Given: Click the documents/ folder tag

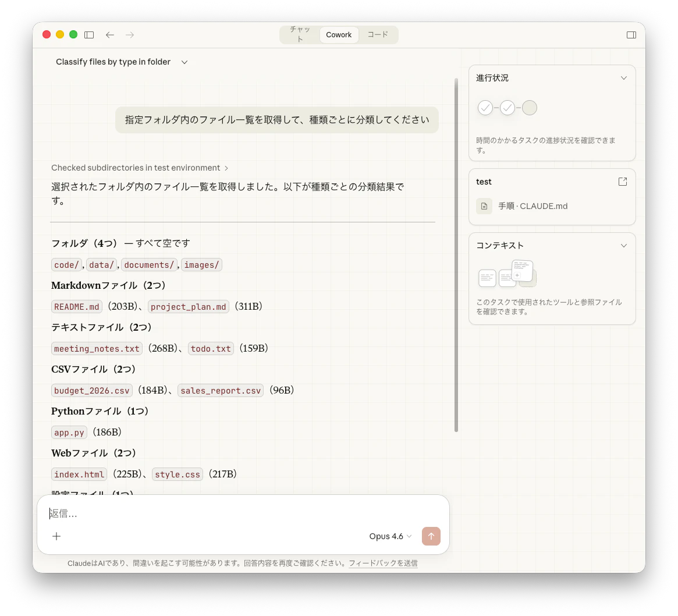Looking at the screenshot, I should click(149, 265).
